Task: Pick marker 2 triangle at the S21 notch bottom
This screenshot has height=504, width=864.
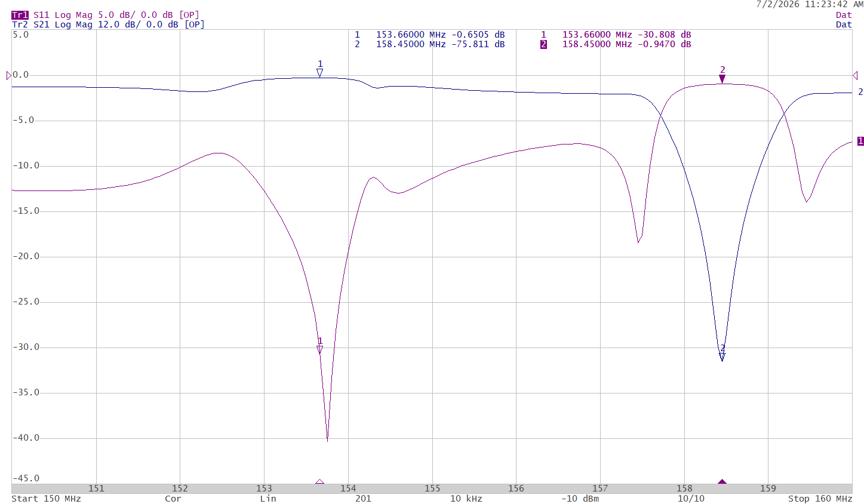Action: click(722, 357)
